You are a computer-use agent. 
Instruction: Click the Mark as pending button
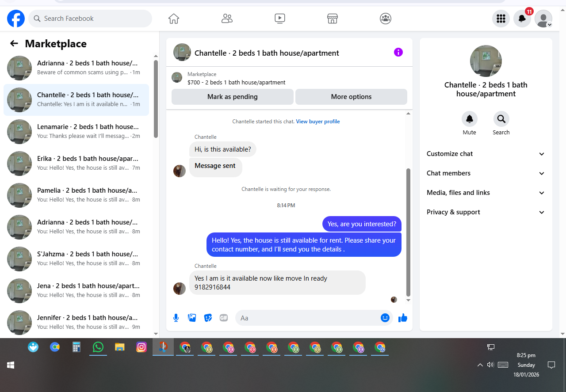[x=233, y=97]
